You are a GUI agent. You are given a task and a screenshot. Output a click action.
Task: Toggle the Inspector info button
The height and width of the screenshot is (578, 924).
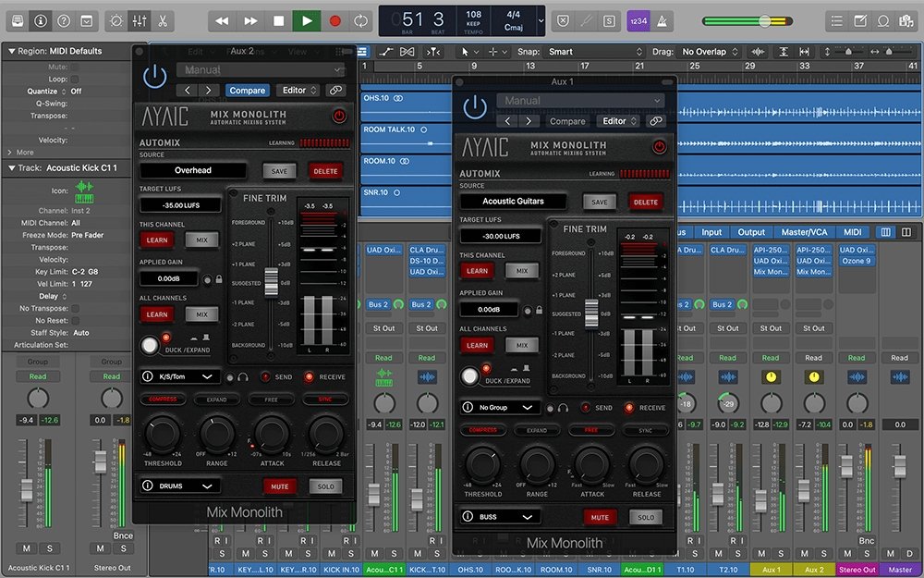pos(41,21)
